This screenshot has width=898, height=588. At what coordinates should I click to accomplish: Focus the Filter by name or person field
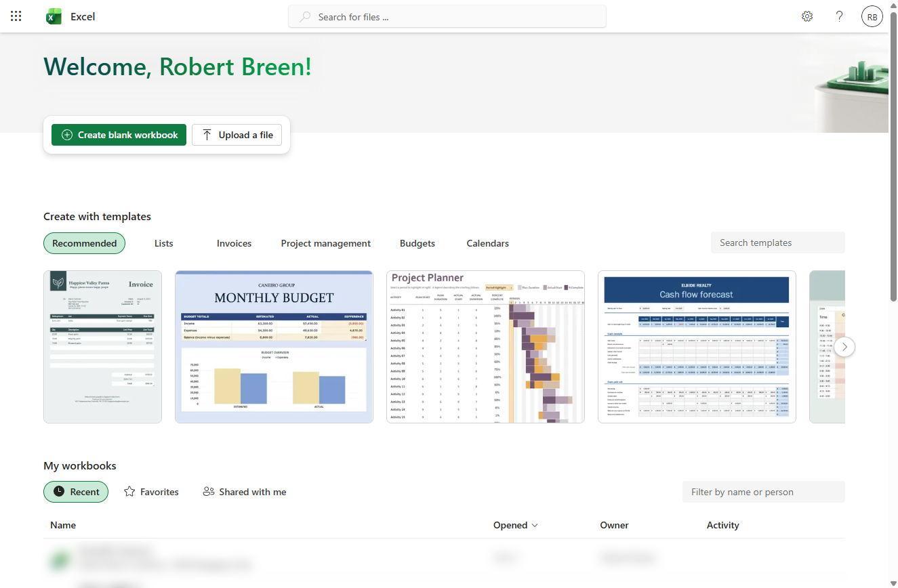click(x=764, y=492)
